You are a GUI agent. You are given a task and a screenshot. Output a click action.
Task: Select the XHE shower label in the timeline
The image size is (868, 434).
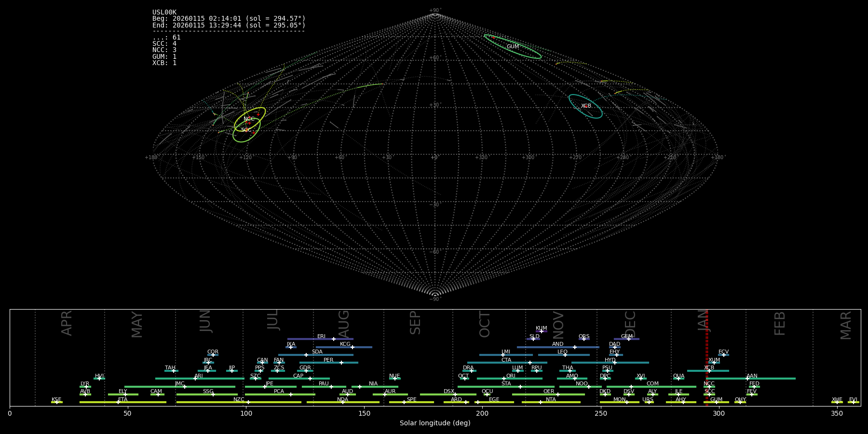click(x=837, y=400)
